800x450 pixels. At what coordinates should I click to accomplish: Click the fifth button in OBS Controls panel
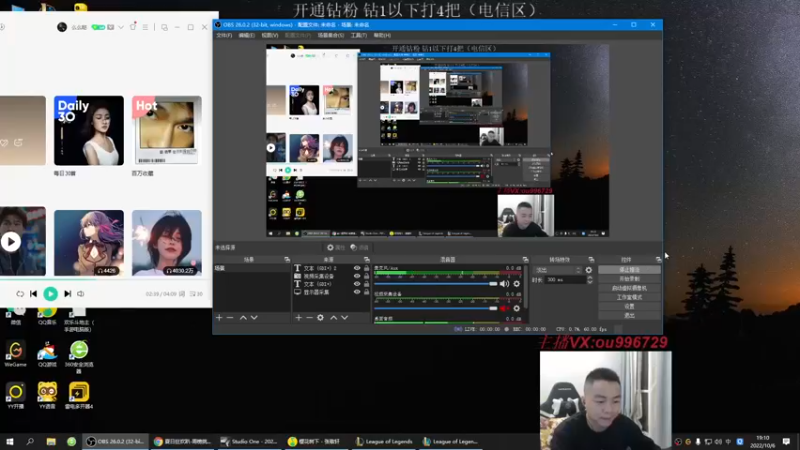tap(629, 306)
